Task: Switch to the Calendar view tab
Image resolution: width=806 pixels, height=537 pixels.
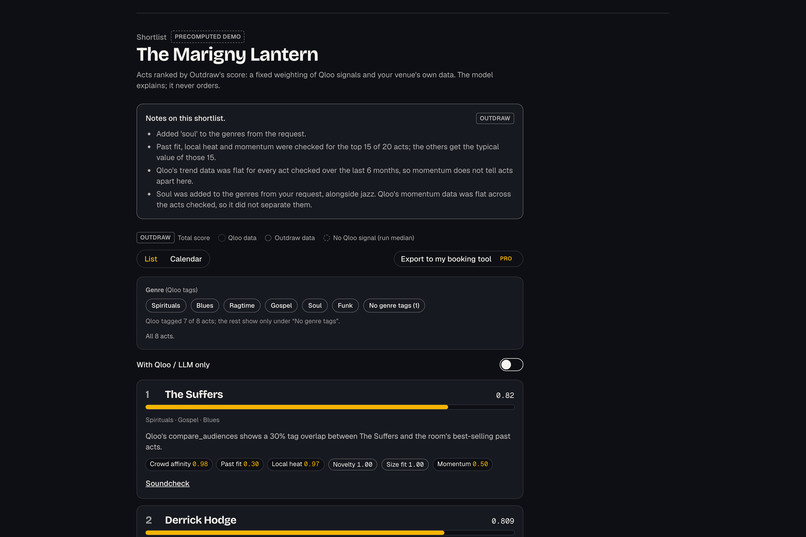Action: pyautogui.click(x=186, y=259)
